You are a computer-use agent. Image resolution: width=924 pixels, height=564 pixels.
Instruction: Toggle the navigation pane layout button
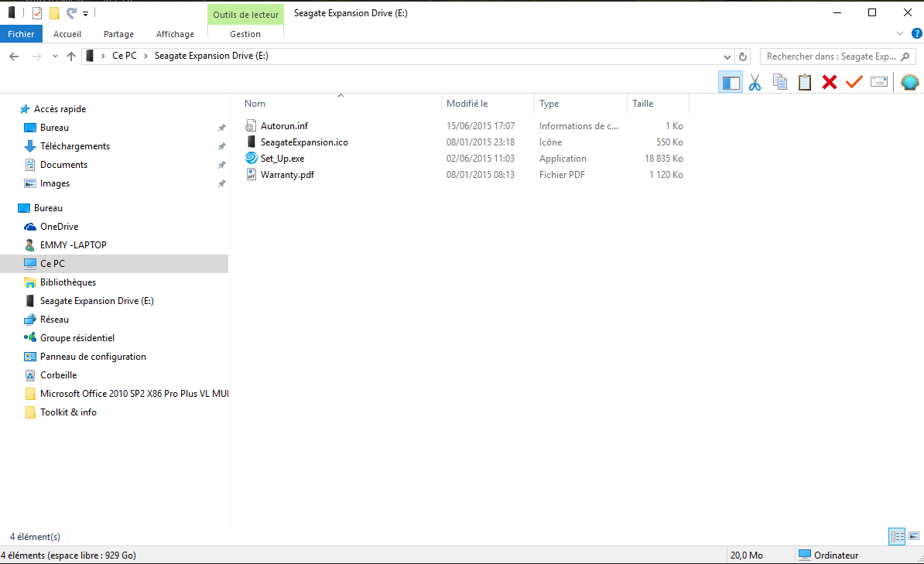click(x=731, y=82)
